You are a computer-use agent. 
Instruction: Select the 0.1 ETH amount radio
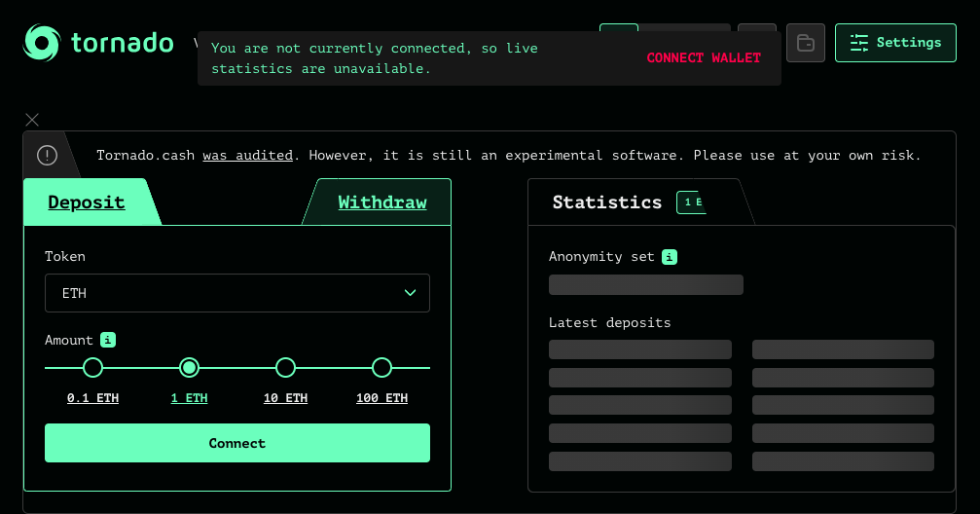[x=92, y=368]
